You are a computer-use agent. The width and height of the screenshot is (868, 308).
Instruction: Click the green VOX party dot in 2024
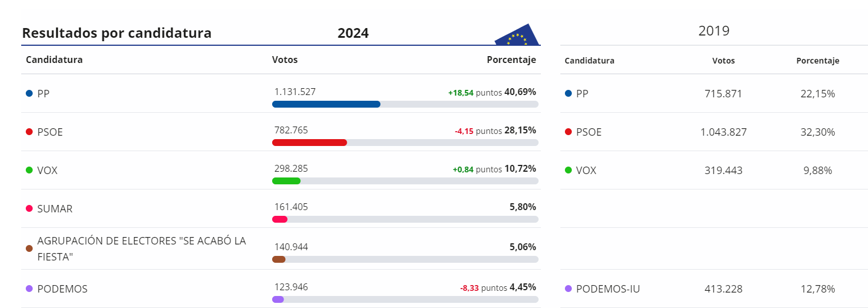[29, 170]
